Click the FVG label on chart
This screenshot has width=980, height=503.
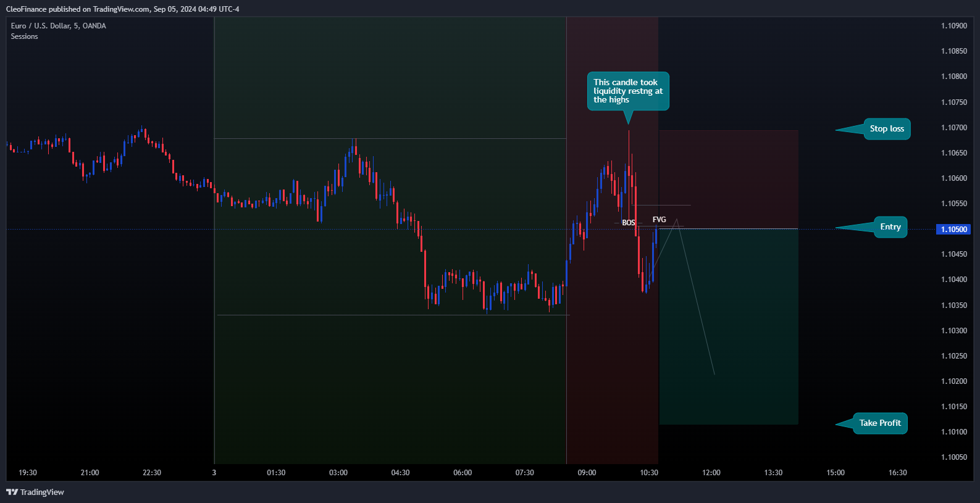(660, 220)
